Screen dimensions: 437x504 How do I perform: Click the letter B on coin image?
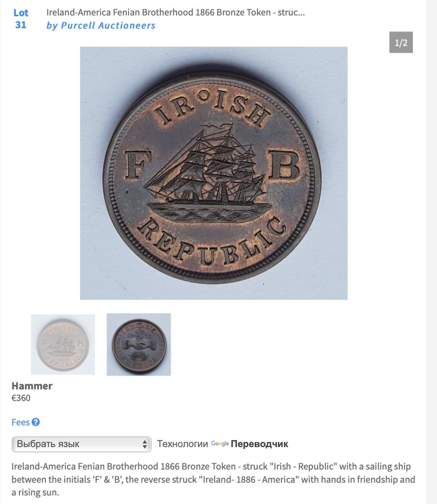tap(286, 167)
